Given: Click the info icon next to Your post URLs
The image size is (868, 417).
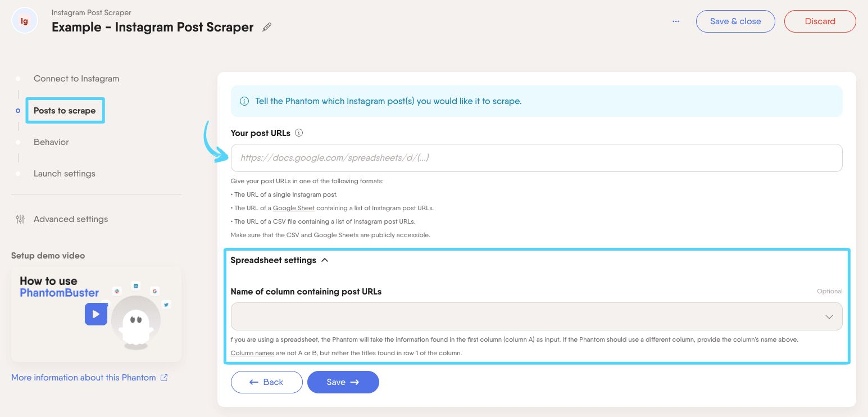Looking at the screenshot, I should pos(299,133).
